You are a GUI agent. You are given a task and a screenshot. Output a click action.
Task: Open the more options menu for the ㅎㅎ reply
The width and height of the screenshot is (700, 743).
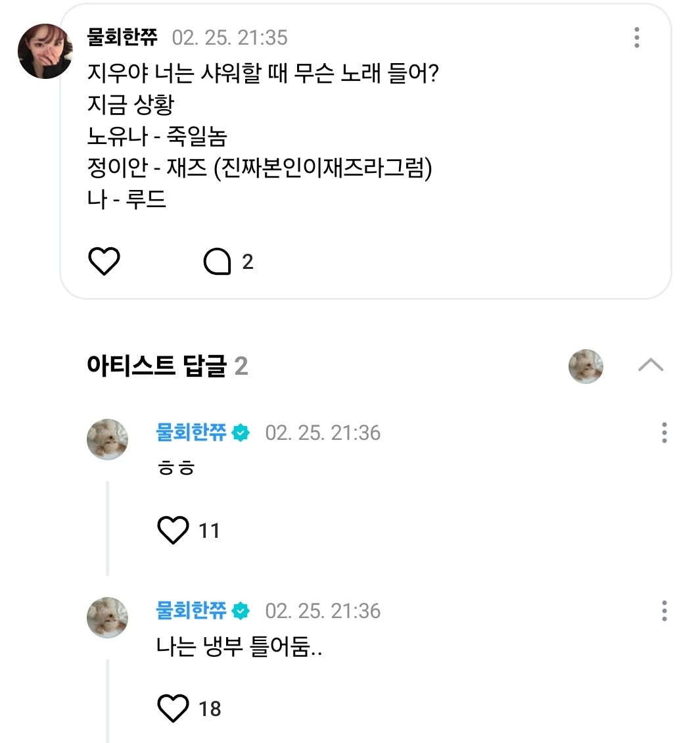pos(664,433)
